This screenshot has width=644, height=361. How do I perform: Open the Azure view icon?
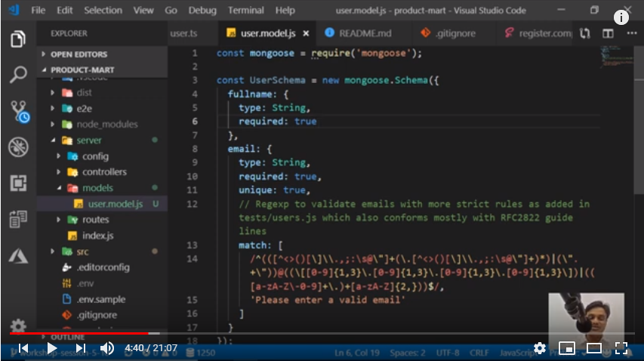coord(18,255)
